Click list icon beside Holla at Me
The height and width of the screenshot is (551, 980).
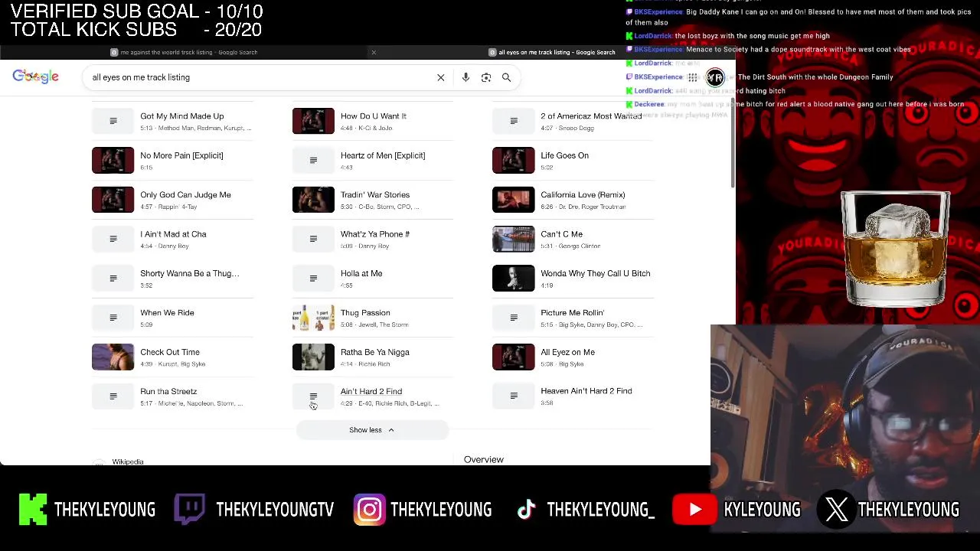[x=313, y=279]
